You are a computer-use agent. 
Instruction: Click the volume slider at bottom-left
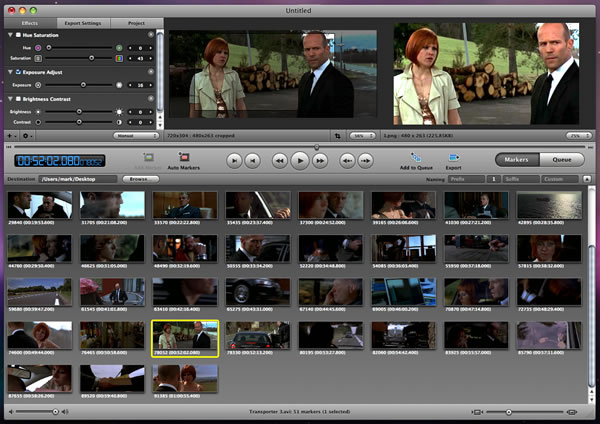tap(36, 412)
